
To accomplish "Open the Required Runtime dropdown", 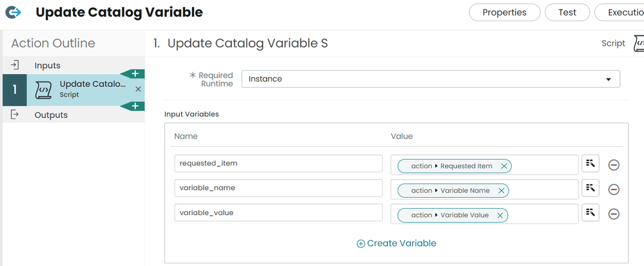I will [431, 79].
